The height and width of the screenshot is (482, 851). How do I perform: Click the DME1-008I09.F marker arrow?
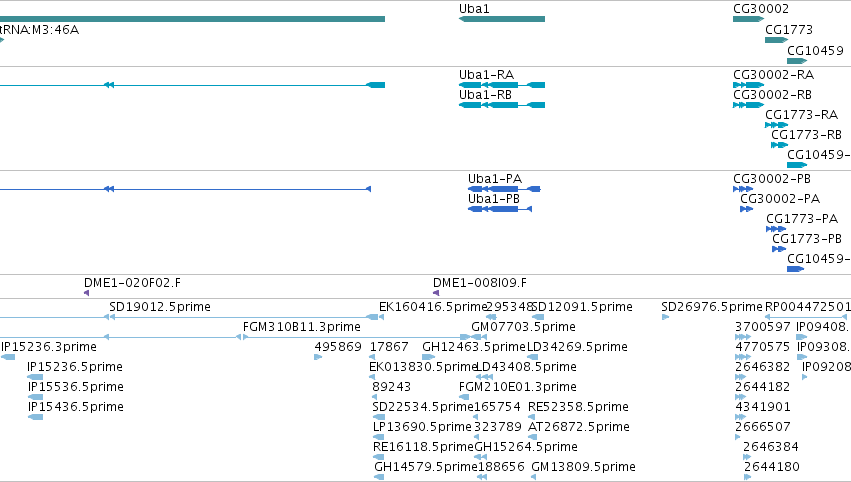coord(436,293)
